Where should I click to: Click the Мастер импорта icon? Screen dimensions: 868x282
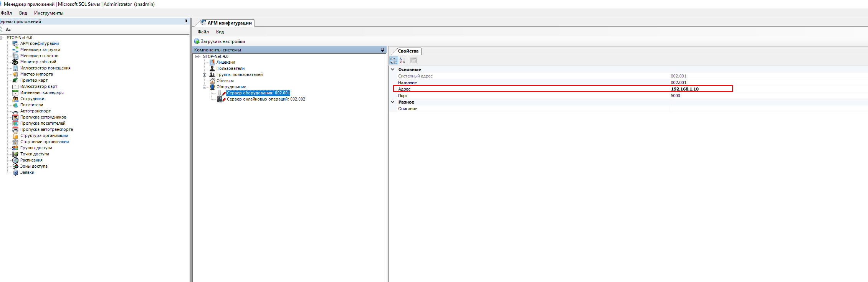15,74
